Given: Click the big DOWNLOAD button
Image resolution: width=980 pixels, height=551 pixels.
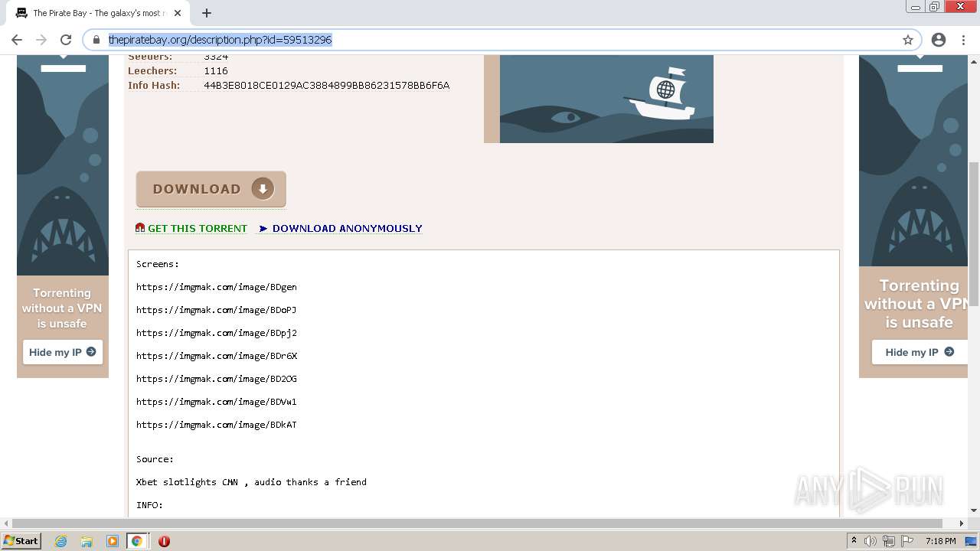Looking at the screenshot, I should click(211, 189).
